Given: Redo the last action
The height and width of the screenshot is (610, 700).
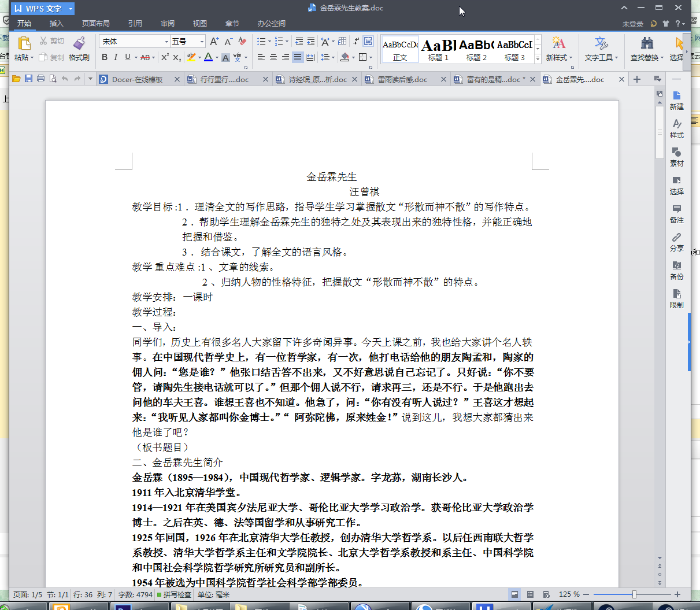Looking at the screenshot, I should 77,79.
